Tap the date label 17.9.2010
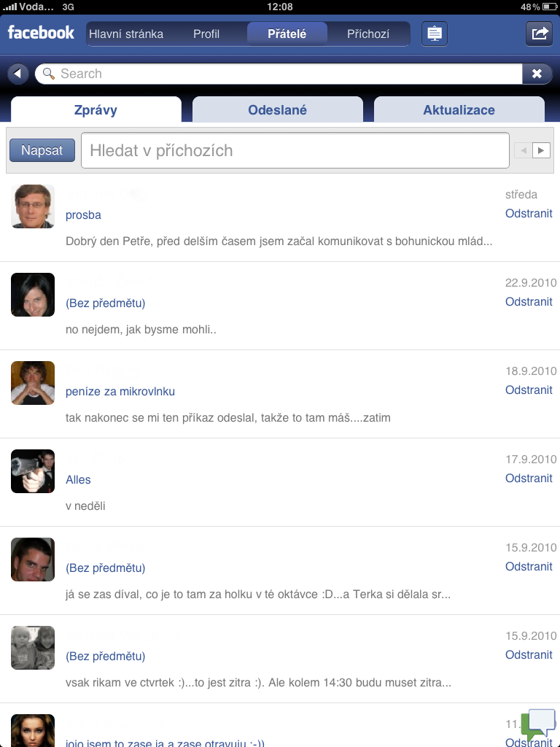Screen dimensions: 560x747 pyautogui.click(x=531, y=460)
